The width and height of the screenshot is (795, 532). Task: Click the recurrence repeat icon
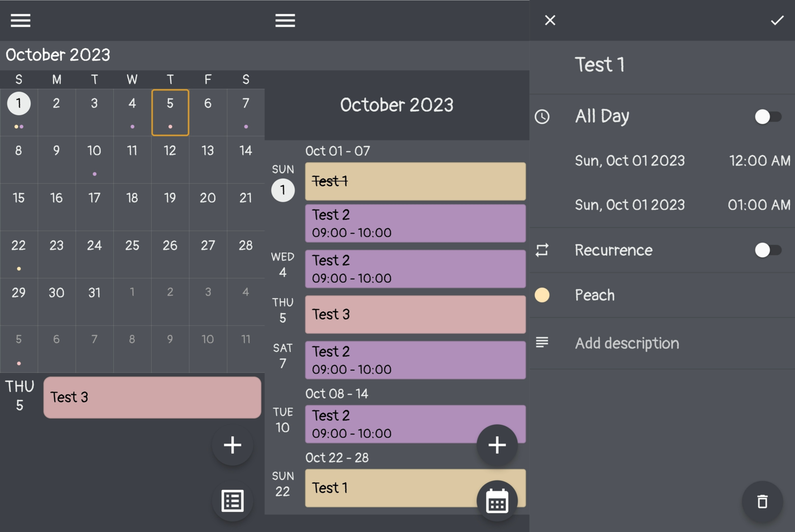click(x=542, y=250)
